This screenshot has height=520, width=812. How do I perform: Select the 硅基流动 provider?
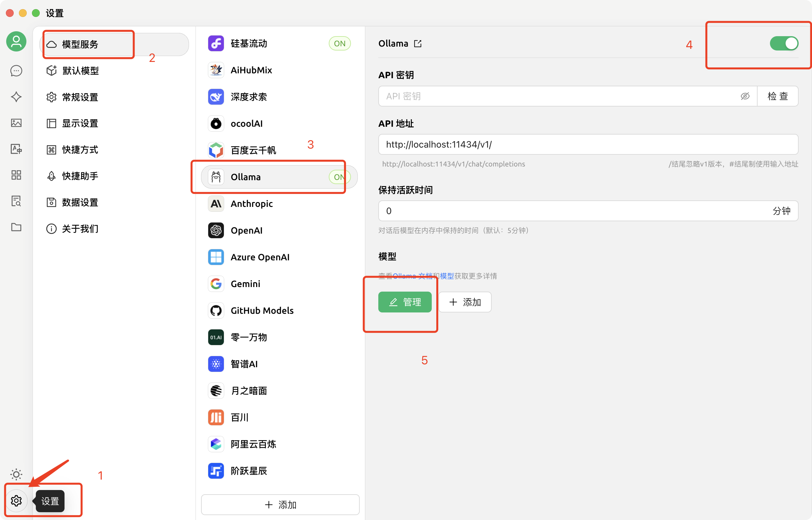pos(279,44)
